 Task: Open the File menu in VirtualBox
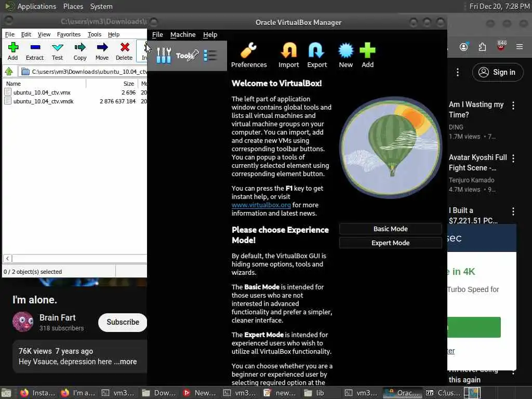click(x=157, y=35)
